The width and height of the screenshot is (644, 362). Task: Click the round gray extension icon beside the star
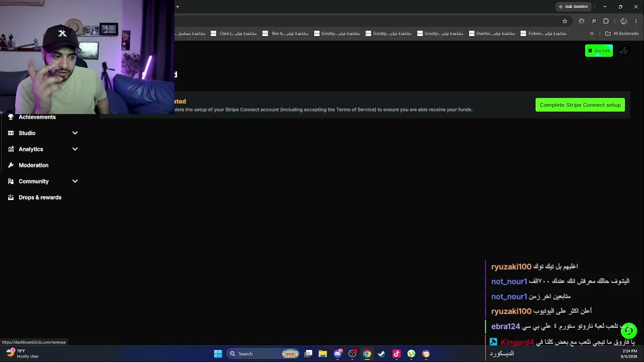[582, 21]
